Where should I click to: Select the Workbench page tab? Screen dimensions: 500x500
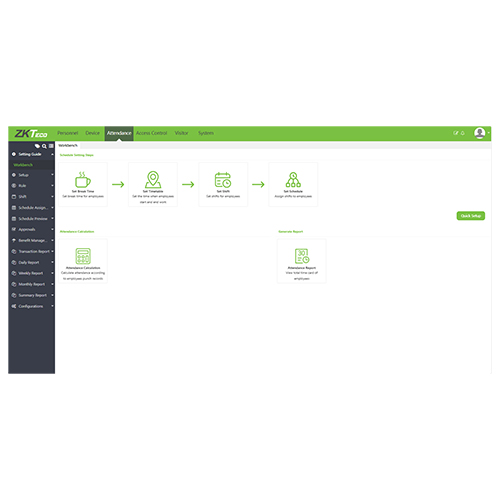pos(68,145)
